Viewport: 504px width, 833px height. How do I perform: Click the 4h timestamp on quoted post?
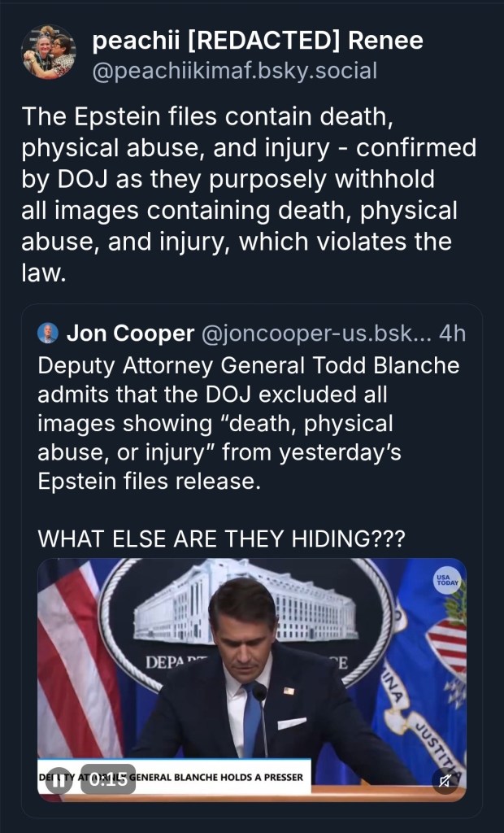(x=452, y=333)
